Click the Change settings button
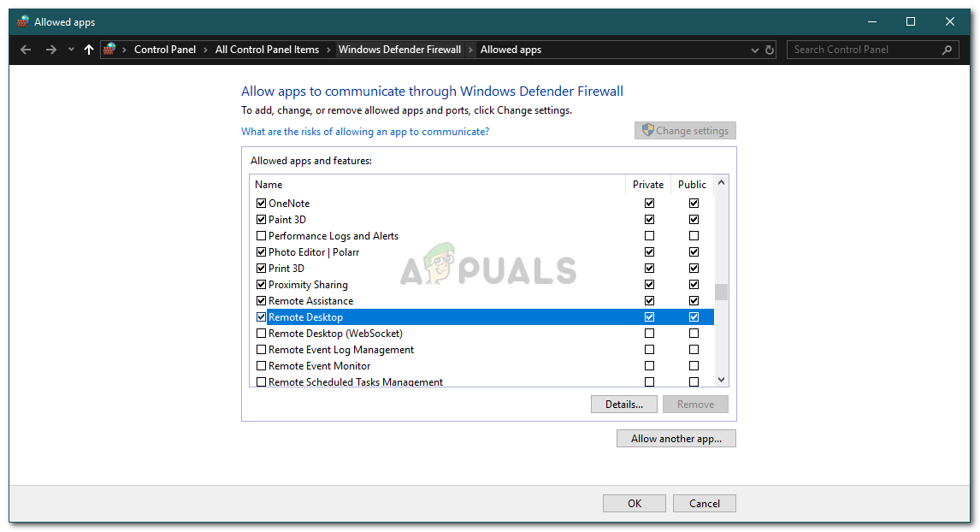 point(685,131)
